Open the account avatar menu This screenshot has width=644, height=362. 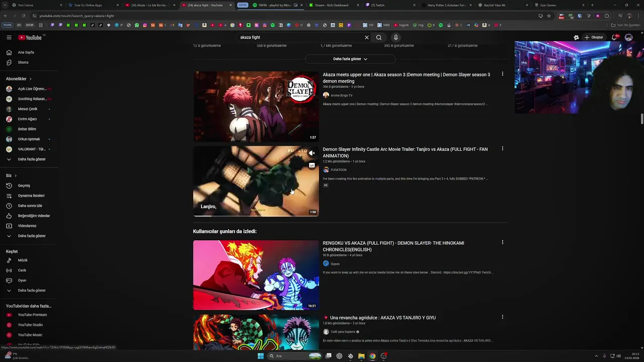pyautogui.click(x=628, y=37)
